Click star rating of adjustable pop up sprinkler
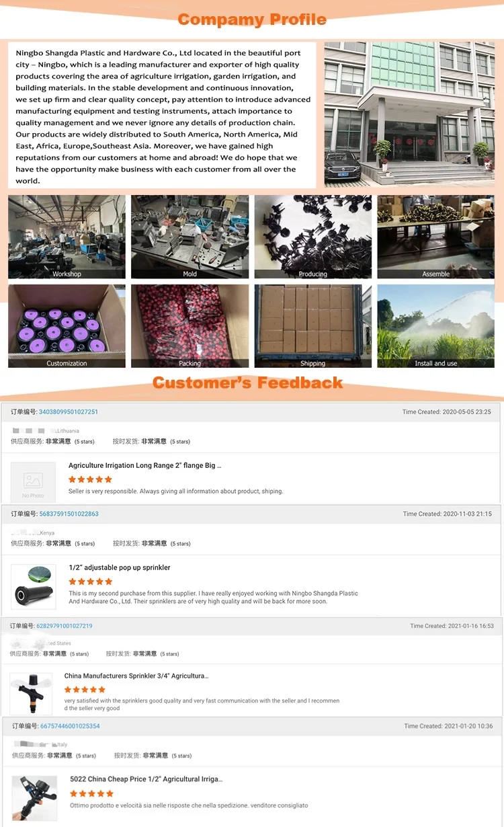Image resolution: width=504 pixels, height=827 pixels. [x=91, y=582]
